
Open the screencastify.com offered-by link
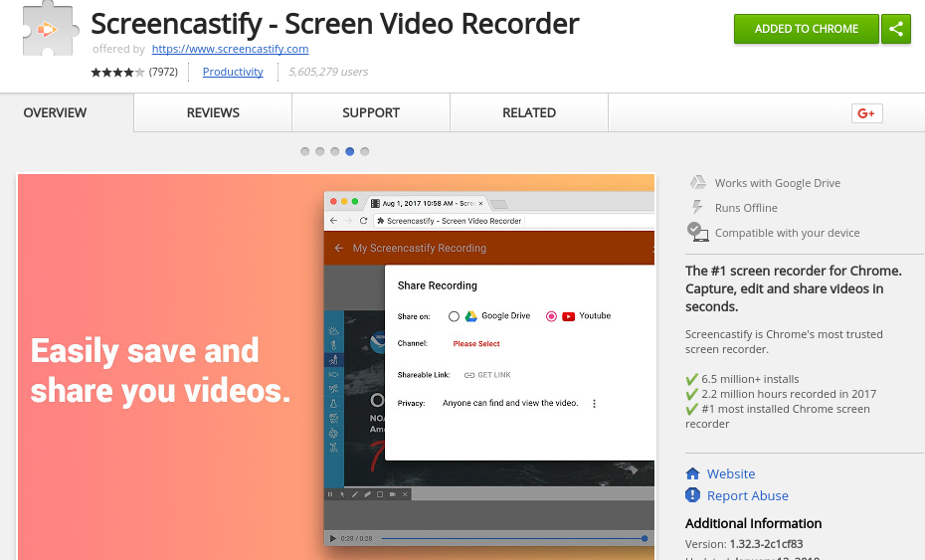tap(230, 49)
